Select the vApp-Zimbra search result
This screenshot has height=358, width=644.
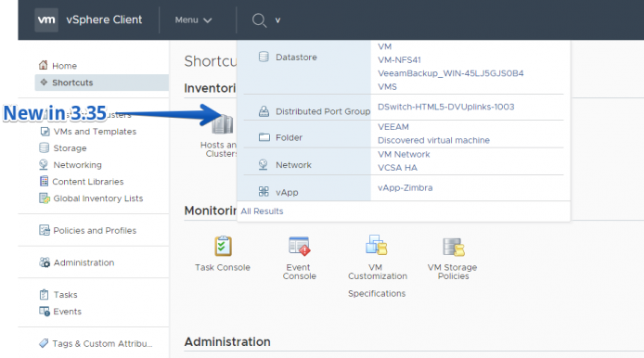click(405, 187)
